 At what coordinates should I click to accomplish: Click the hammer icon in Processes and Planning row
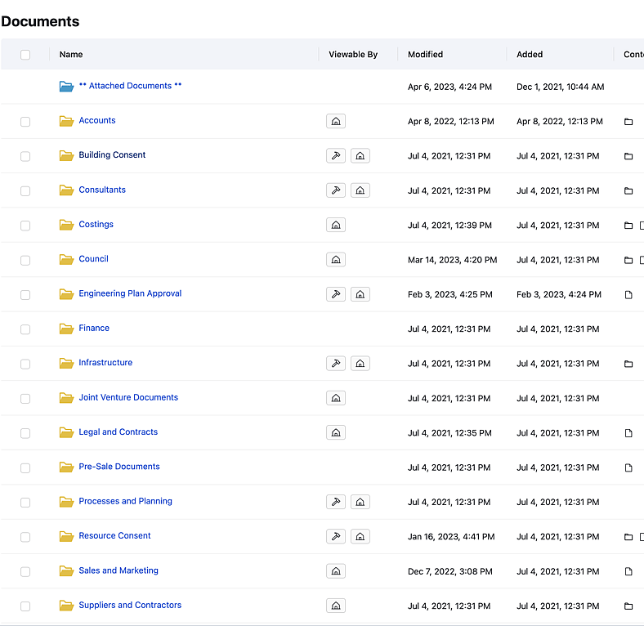(x=335, y=502)
